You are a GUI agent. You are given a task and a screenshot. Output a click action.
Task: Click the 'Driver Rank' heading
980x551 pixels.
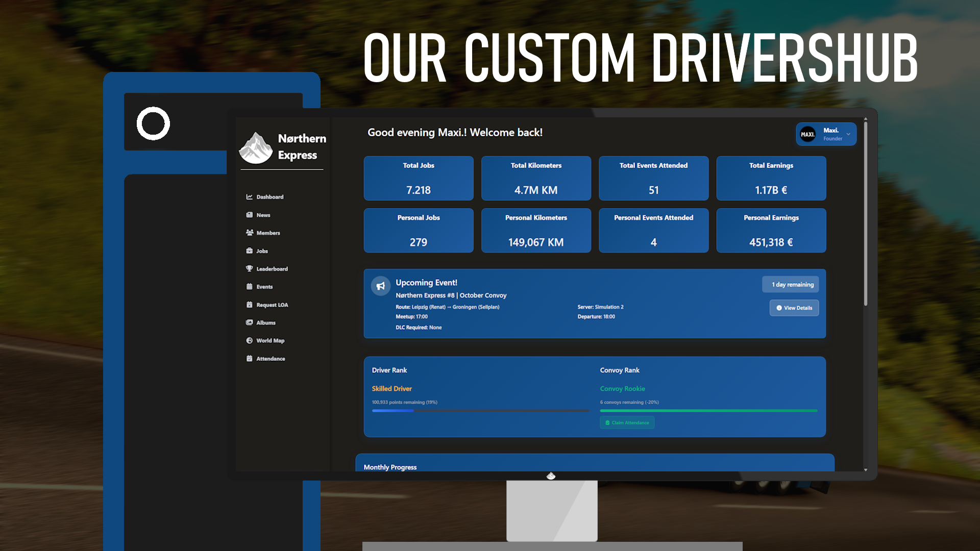click(x=389, y=370)
